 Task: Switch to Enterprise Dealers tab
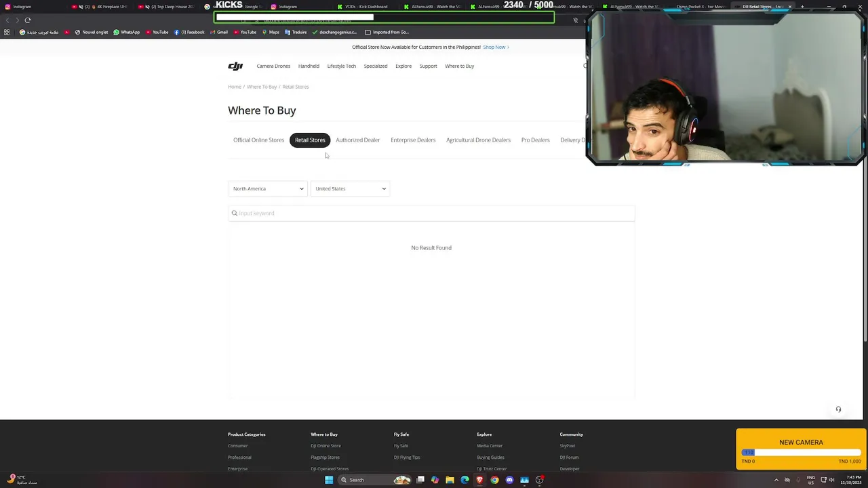point(413,140)
